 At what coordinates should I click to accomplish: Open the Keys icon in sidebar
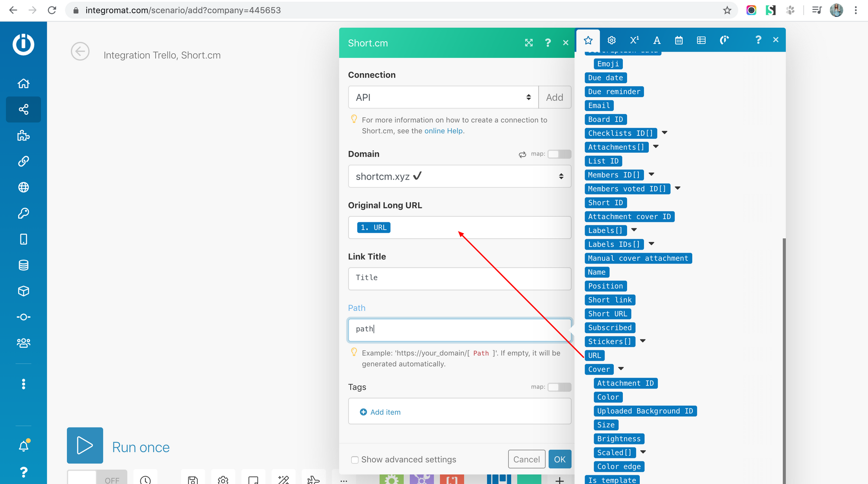23,213
